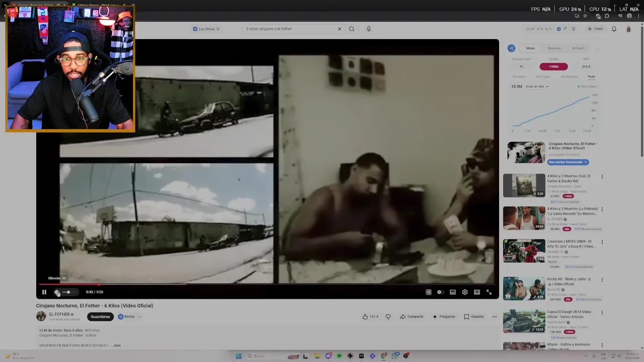Switch to theater mode

(477, 292)
